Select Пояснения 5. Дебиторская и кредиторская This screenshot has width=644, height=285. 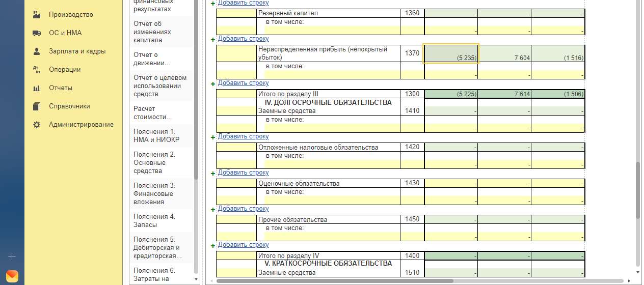click(x=161, y=248)
